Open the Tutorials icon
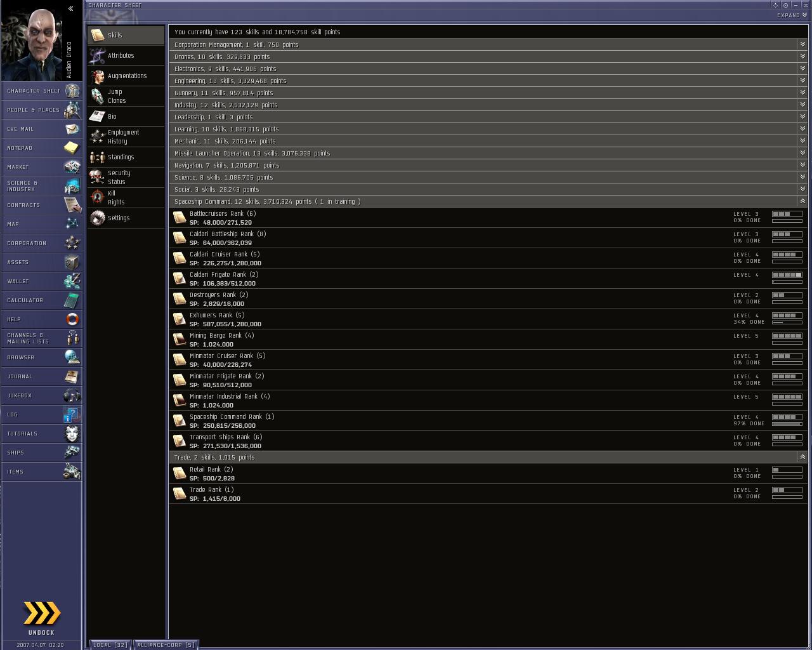 [72, 434]
